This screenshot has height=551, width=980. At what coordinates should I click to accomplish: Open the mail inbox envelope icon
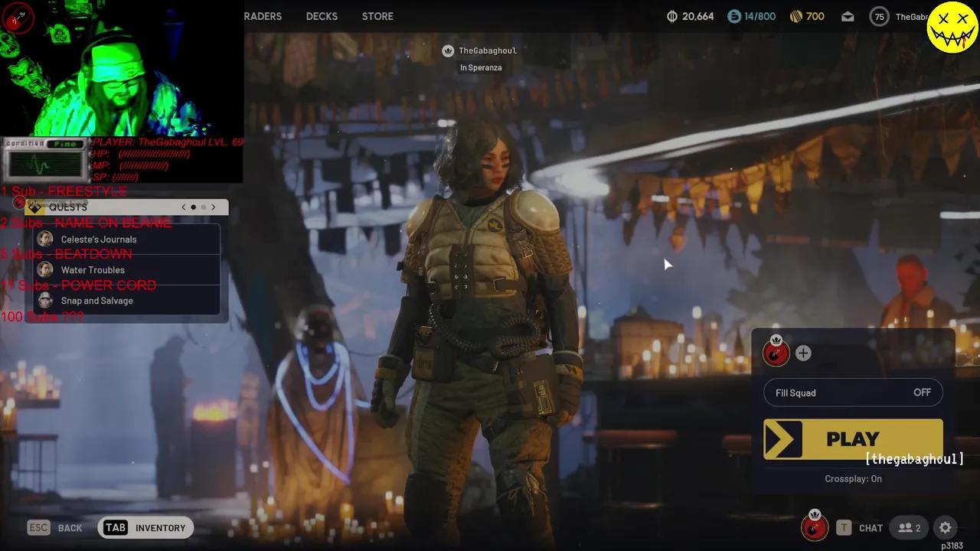click(848, 16)
